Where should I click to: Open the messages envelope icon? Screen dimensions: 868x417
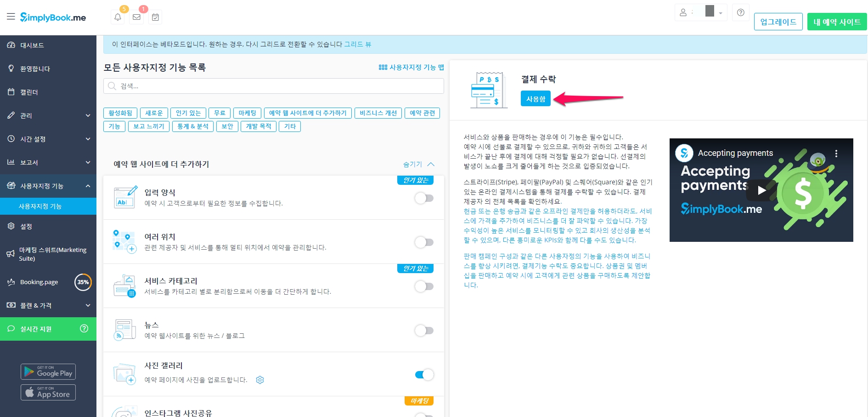(x=136, y=17)
